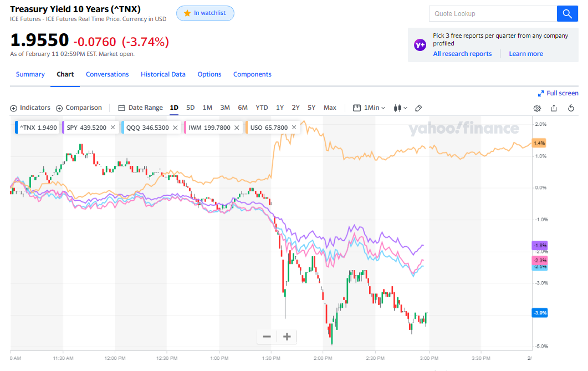Remove USO comparison with its X
The image size is (588, 371).
pos(294,128)
